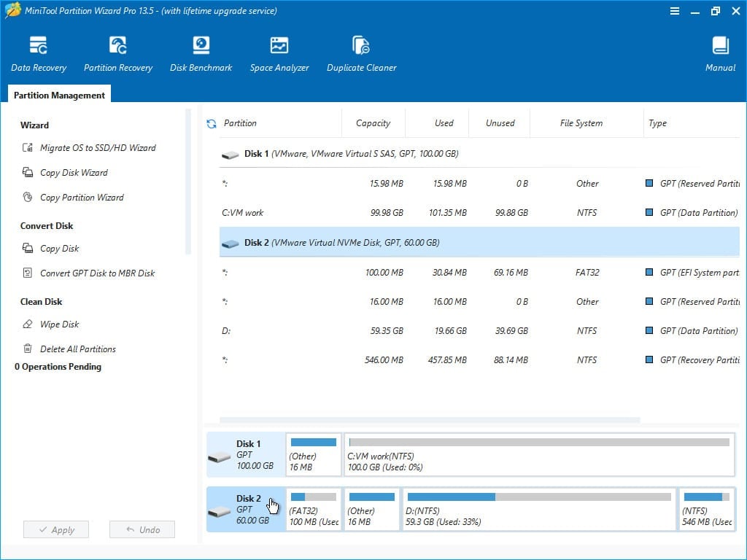This screenshot has height=560, width=747.
Task: Switch to the Partition Management tab
Action: [59, 95]
